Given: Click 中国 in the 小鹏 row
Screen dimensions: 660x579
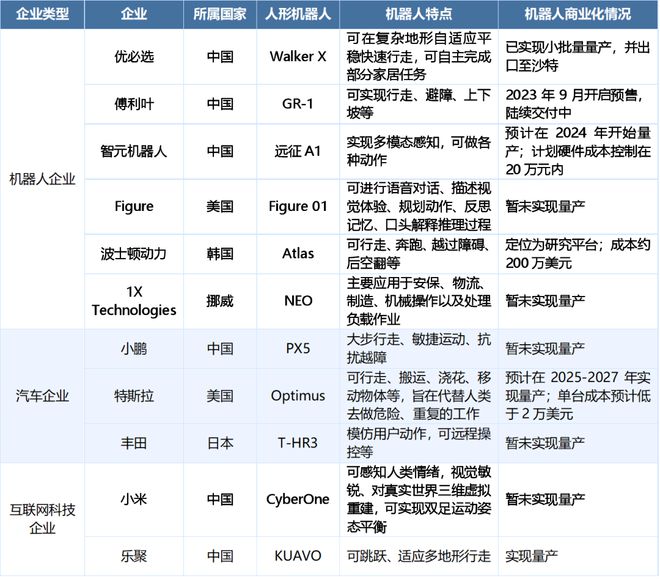Looking at the screenshot, I should click(x=220, y=349).
